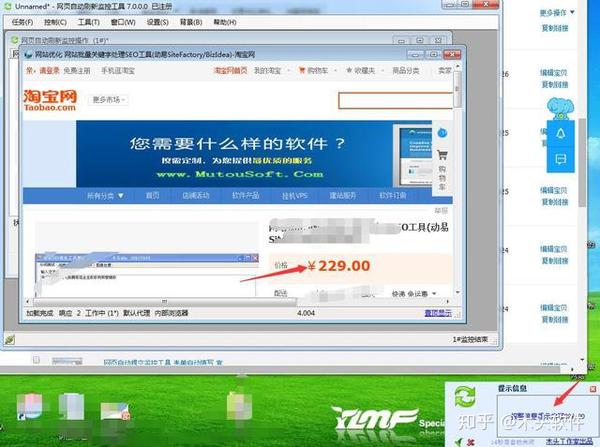Click 编辑宝贝 in the row numbered 26
The image size is (600, 447).
[553, 72]
